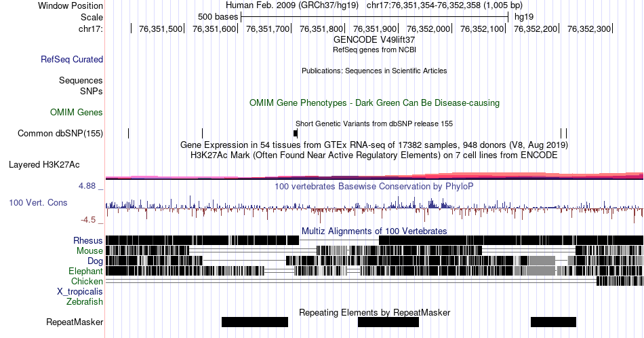Click the chr17: base position label
This screenshot has width=644, height=338.
[x=91, y=29]
